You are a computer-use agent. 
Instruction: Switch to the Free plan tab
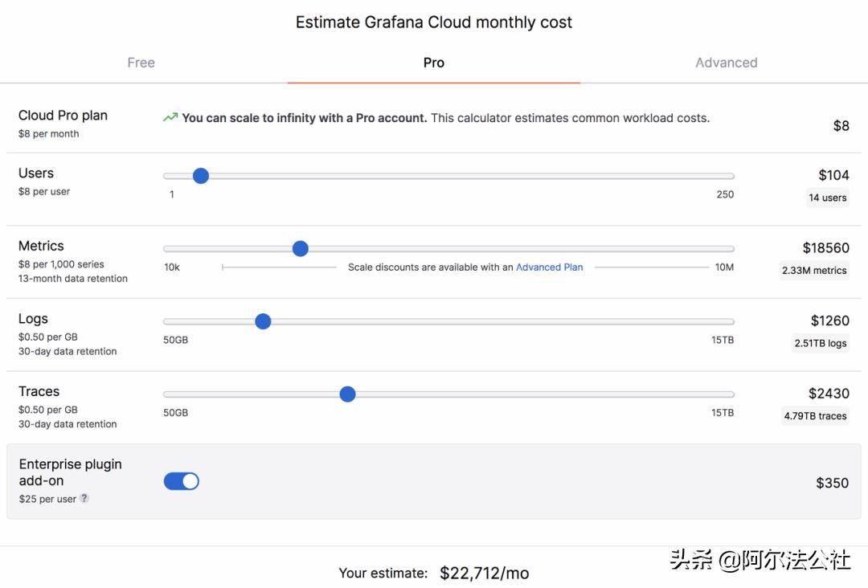141,63
